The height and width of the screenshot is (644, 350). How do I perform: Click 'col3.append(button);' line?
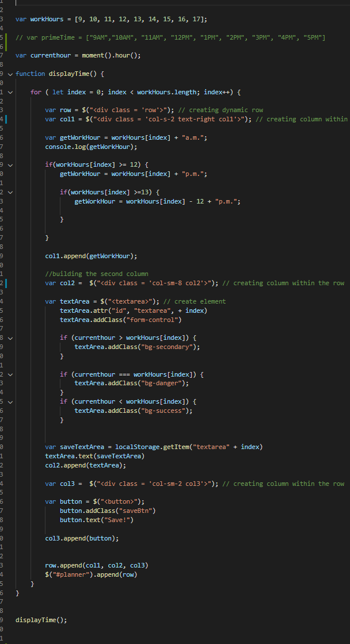pos(82,538)
